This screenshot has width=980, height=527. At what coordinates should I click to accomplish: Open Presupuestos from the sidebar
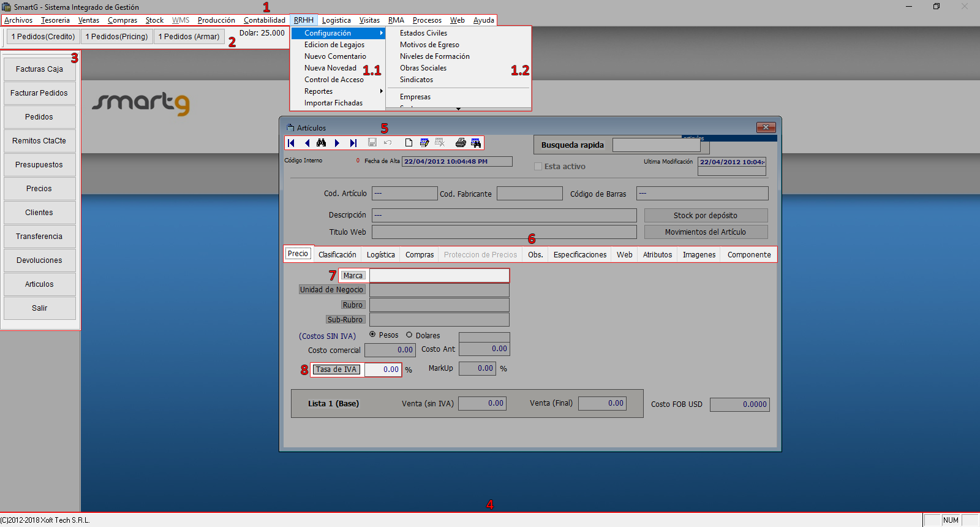click(40, 165)
